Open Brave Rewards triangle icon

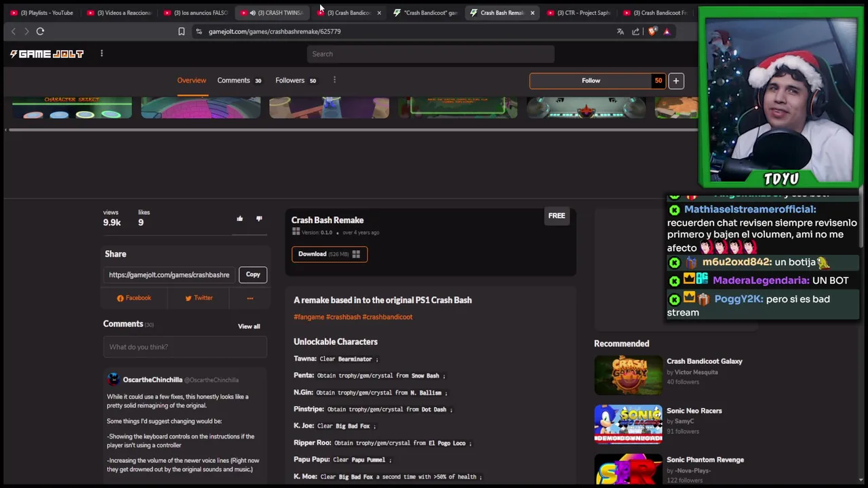pos(667,31)
